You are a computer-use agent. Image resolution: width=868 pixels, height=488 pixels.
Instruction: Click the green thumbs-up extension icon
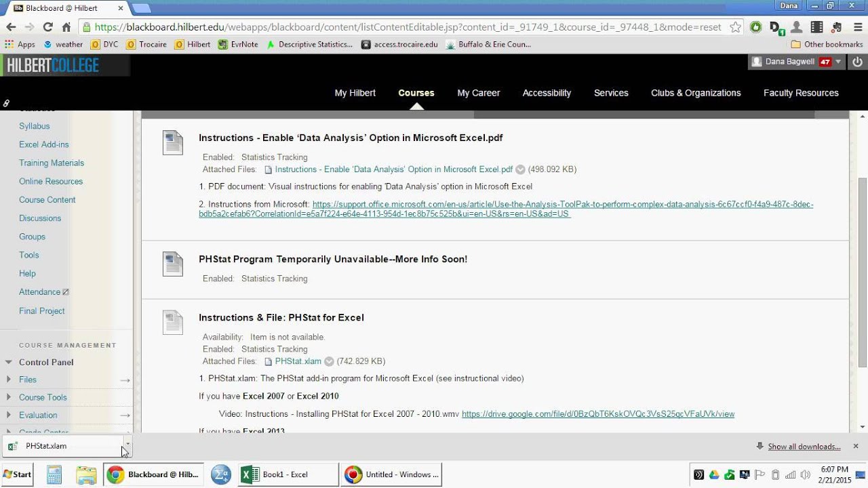(755, 27)
